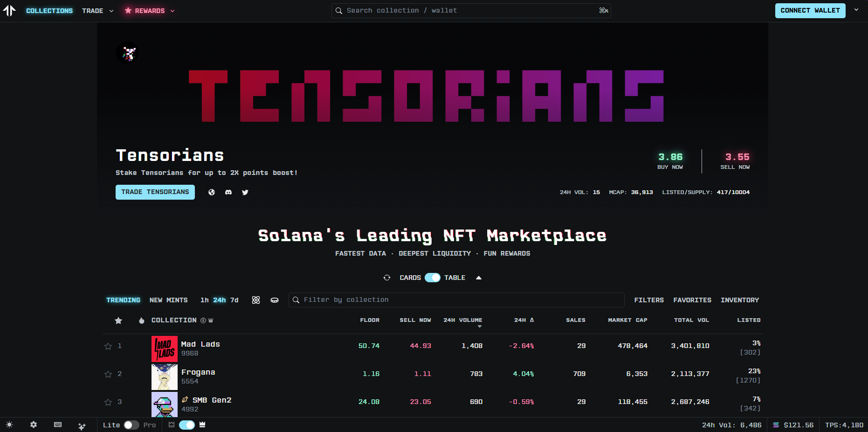This screenshot has height=432, width=868.
Task: Toggle Lite / Pro mode switch
Action: point(131,425)
